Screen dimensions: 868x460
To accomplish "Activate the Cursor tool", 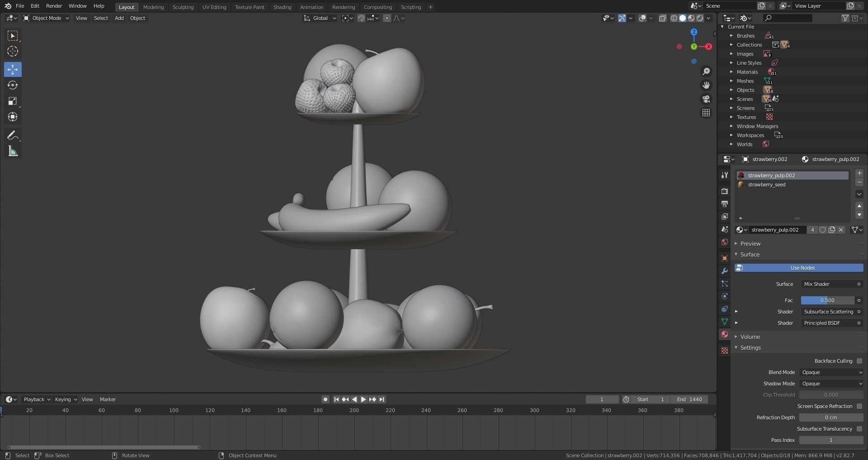I will (x=13, y=52).
